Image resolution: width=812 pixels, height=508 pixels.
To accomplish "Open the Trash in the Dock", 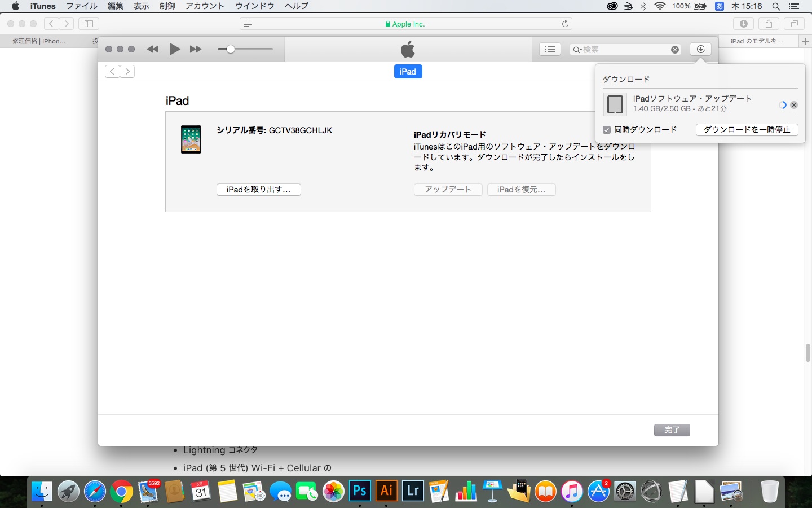I will tap(770, 491).
